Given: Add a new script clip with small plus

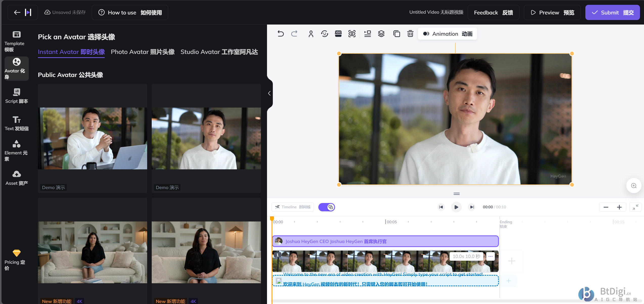Looking at the screenshot, I should (x=509, y=281).
